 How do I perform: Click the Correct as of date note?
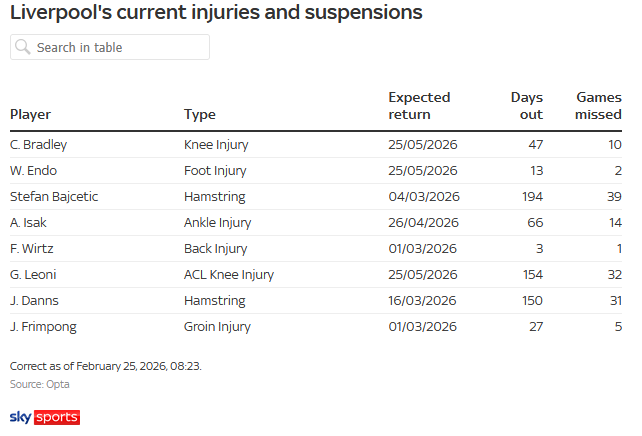105,366
